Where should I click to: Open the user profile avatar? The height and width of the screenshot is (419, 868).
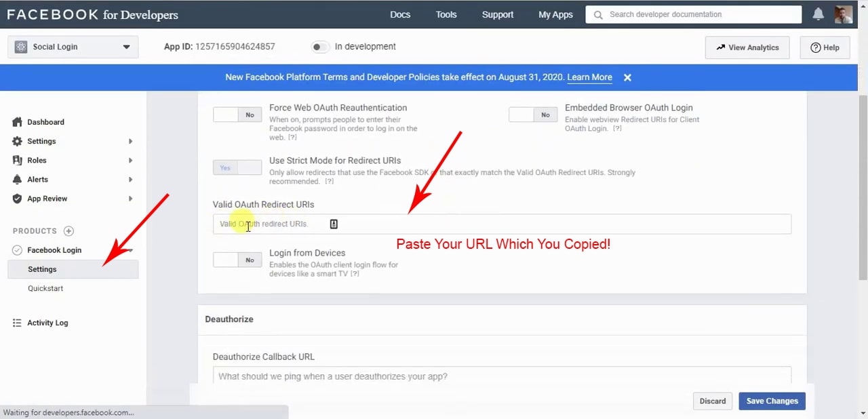(x=844, y=14)
